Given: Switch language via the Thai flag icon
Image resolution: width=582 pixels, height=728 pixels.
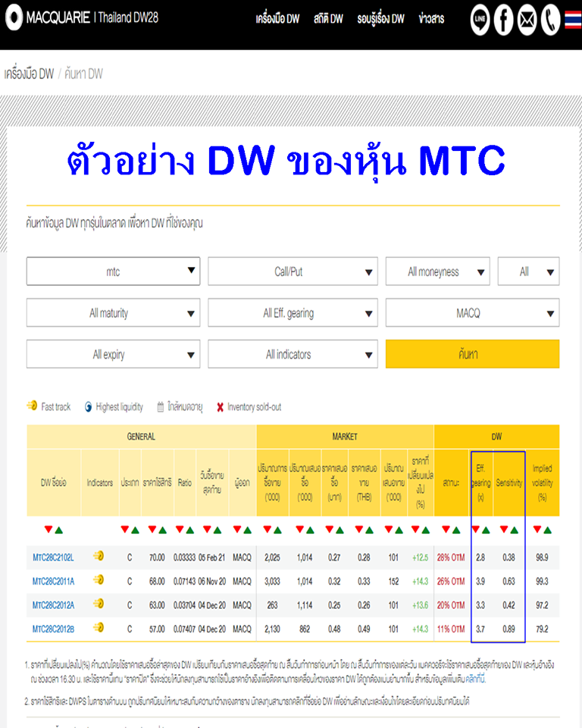Looking at the screenshot, I should [573, 20].
